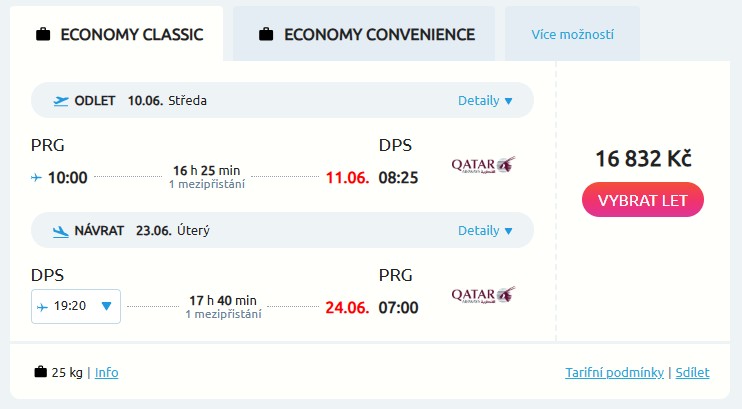
Task: Expand Detaily for the return flight
Action: [485, 230]
